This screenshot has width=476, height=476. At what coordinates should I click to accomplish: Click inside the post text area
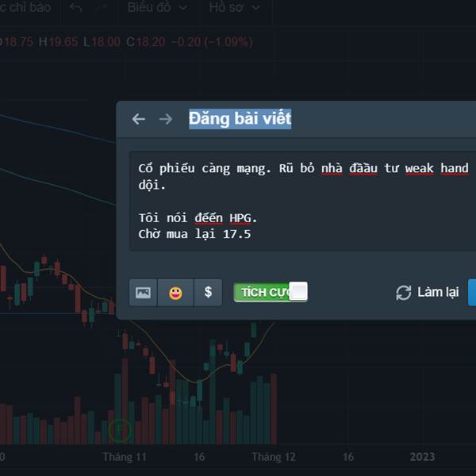[303, 202]
